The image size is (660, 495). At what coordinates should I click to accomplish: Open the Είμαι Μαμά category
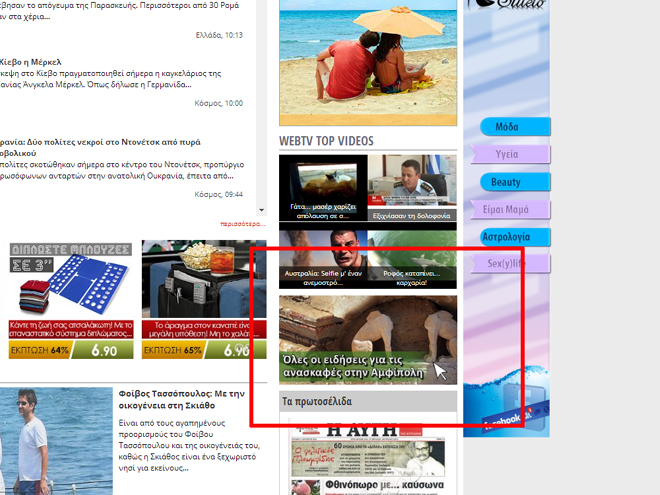click(508, 209)
